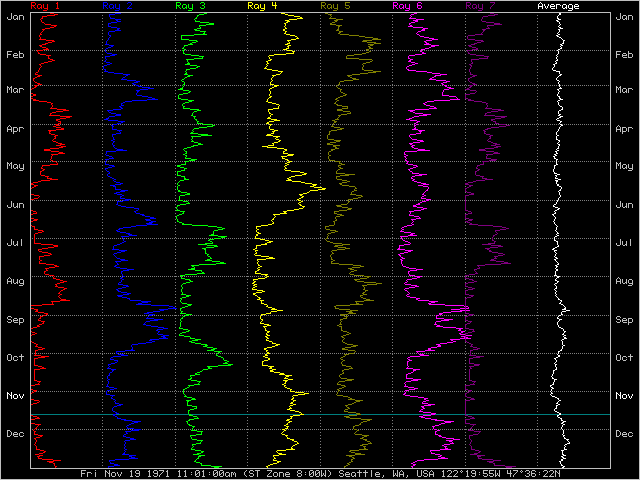Select the Oct label on right axis
Image resolution: width=640 pixels, height=480 pixels.
pyautogui.click(x=624, y=358)
